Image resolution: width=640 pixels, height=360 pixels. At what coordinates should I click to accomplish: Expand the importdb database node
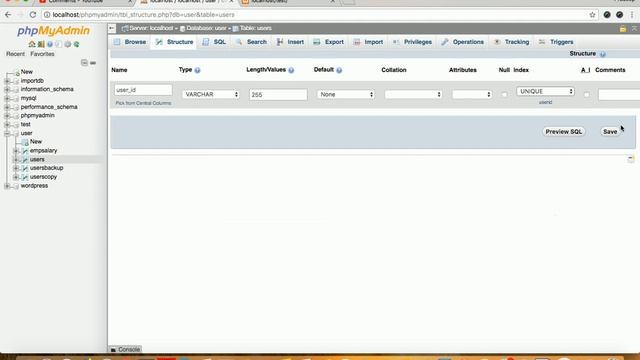pos(7,81)
